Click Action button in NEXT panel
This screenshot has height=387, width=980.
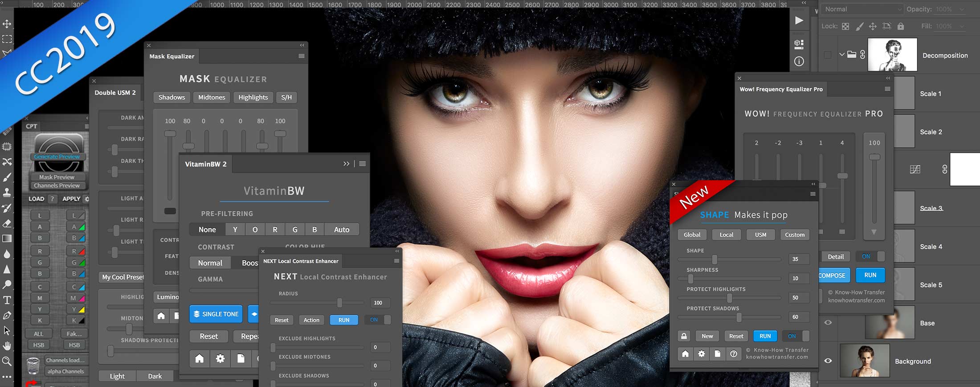coord(311,320)
